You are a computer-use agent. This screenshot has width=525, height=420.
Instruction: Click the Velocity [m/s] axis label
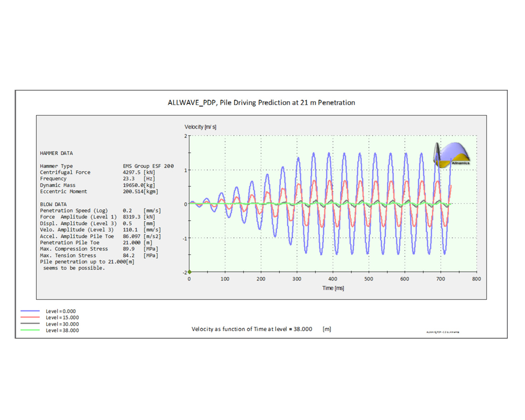(200, 127)
